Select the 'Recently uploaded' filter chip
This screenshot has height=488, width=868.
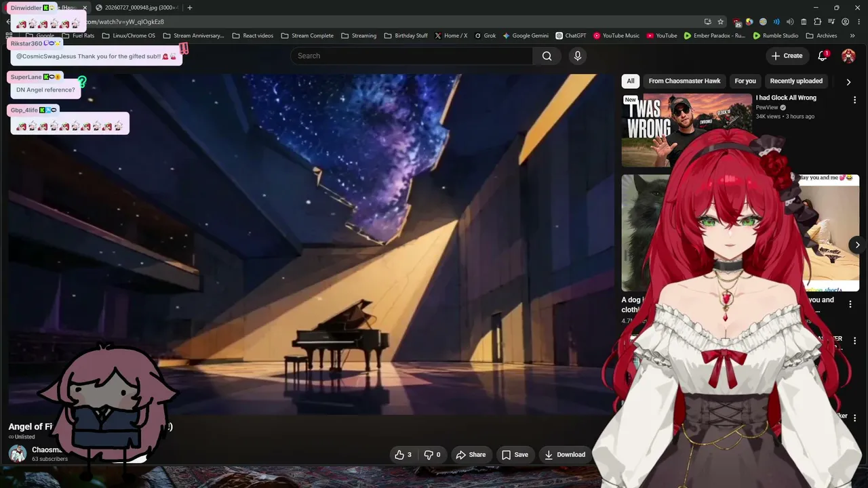point(796,81)
